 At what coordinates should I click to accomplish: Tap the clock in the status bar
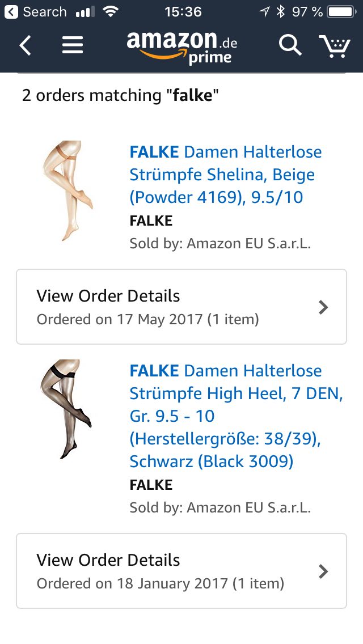tap(183, 12)
